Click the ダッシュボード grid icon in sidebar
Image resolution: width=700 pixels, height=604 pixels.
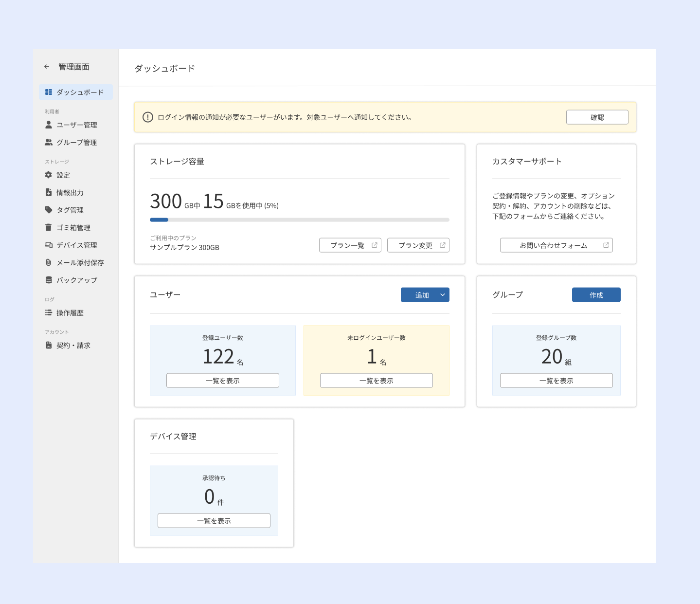(49, 92)
